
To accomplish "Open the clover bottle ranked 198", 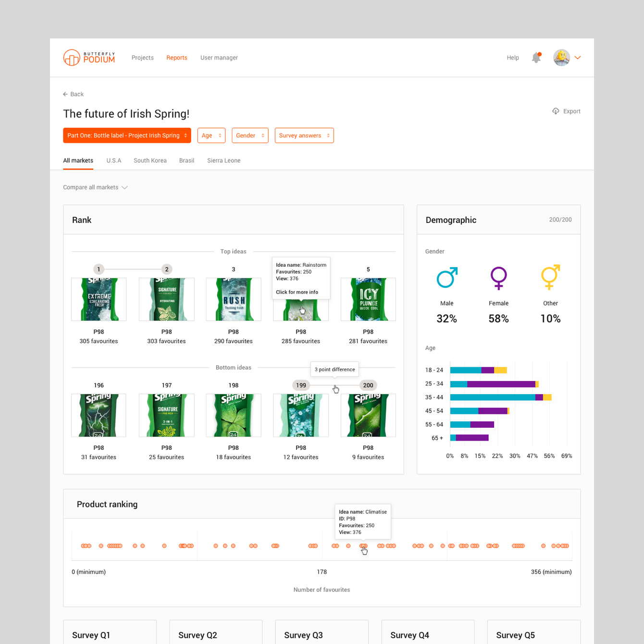I will click(x=234, y=415).
